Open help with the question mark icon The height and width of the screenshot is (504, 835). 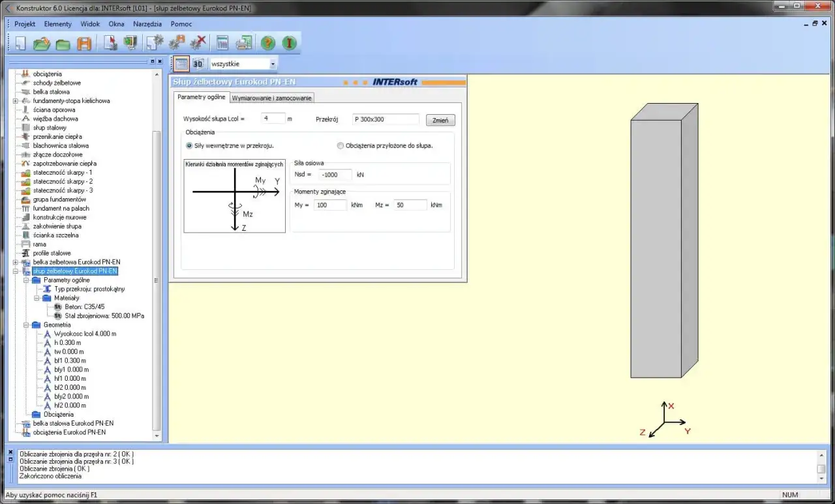268,43
